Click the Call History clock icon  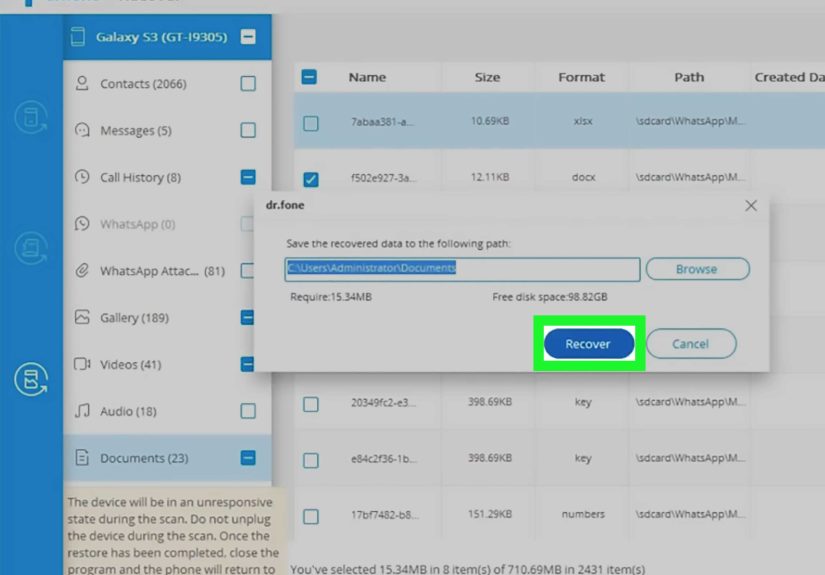pos(82,177)
